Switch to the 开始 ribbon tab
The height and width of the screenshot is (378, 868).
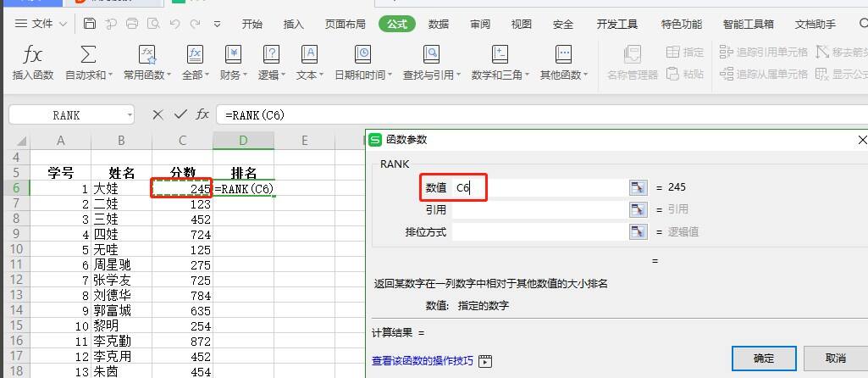[252, 24]
